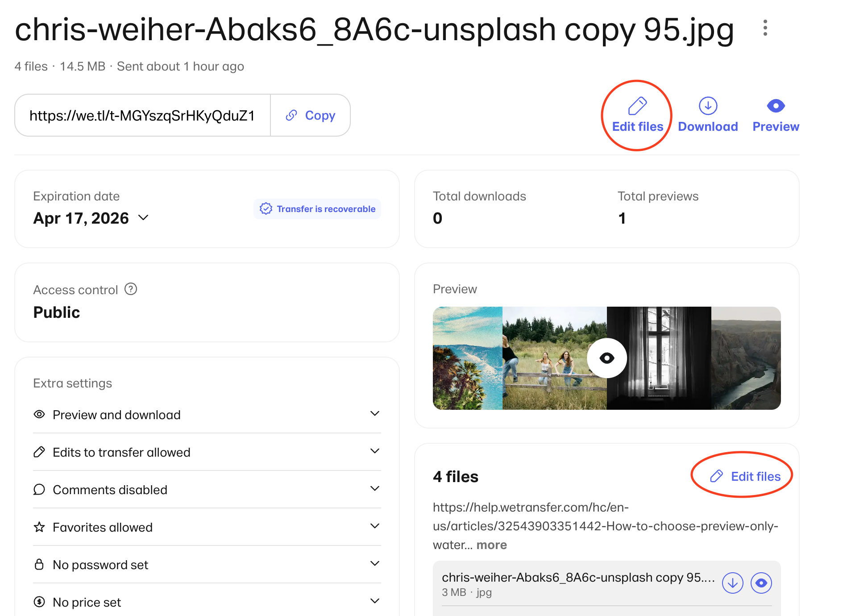Image resolution: width=847 pixels, height=616 pixels.
Task: Click the Preview eye icon in header
Action: click(776, 106)
